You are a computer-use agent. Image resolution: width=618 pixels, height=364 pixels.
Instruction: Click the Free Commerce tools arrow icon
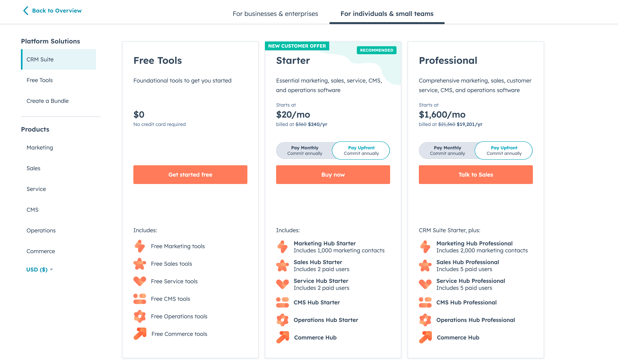[x=140, y=334]
